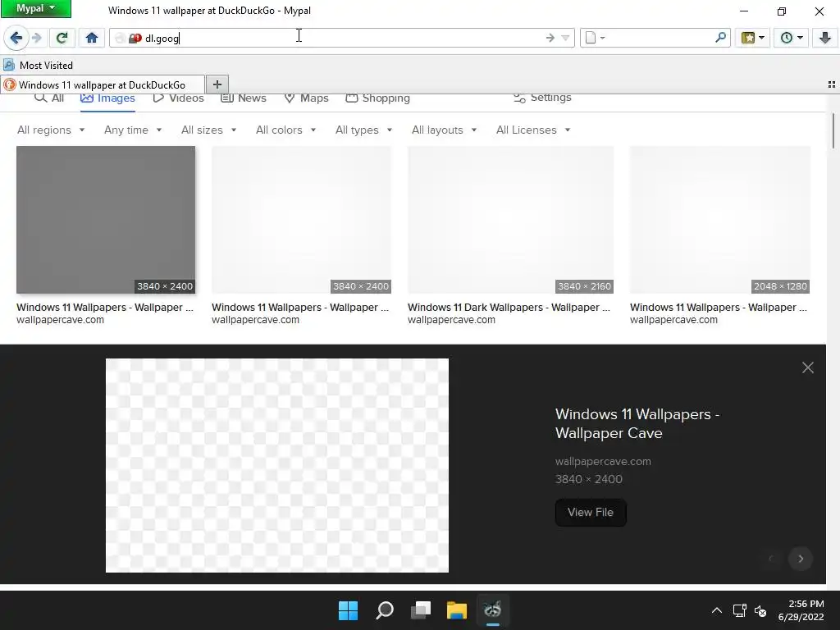Select the first gray 3840 × 2400 thumbnail
This screenshot has width=840, height=630.
tap(106, 220)
